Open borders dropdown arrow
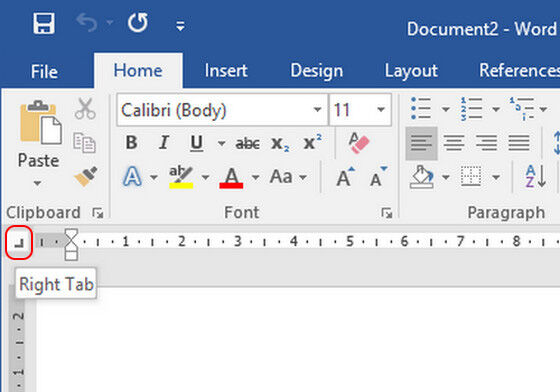Screen dimensions: 560x392 [496, 177]
